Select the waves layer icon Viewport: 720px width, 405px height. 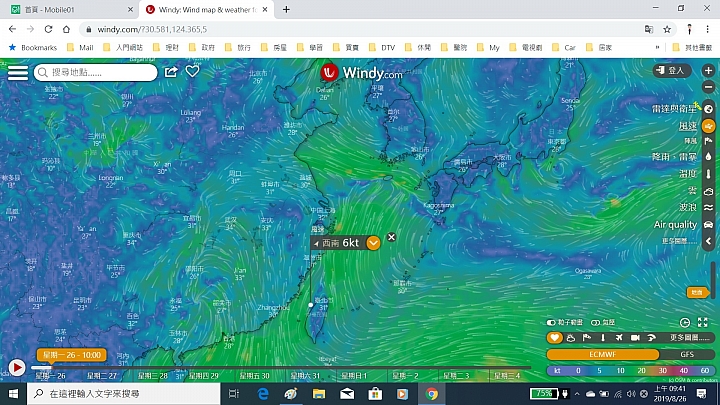pos(709,208)
